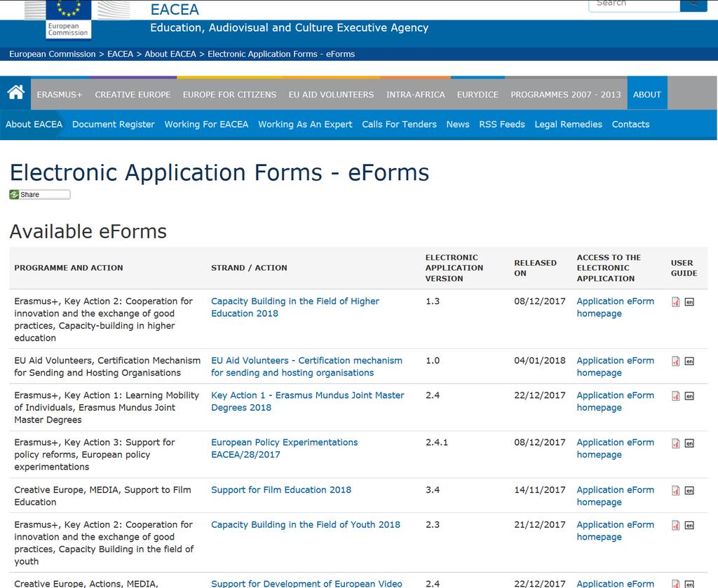Open PDF user guide for Capacity Building Higher Education
718x588 pixels.
tap(675, 302)
